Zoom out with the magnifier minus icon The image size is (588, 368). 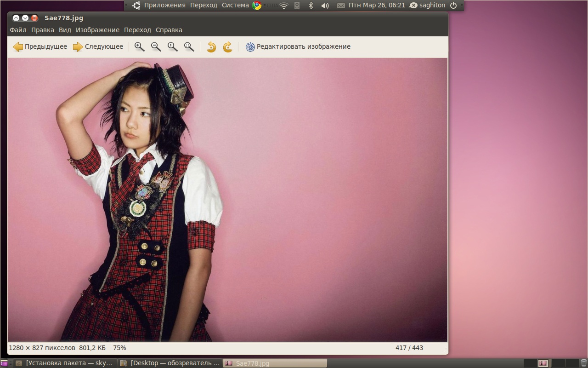tap(156, 46)
